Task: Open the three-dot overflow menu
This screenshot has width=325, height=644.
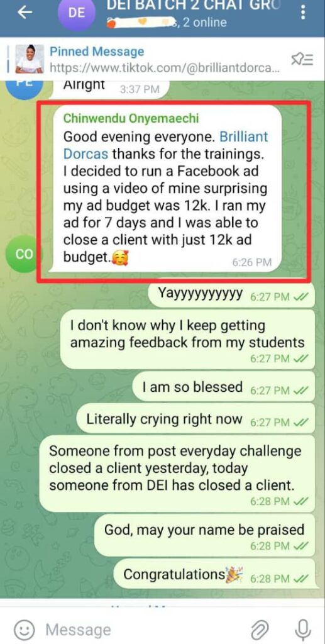Action: (303, 13)
